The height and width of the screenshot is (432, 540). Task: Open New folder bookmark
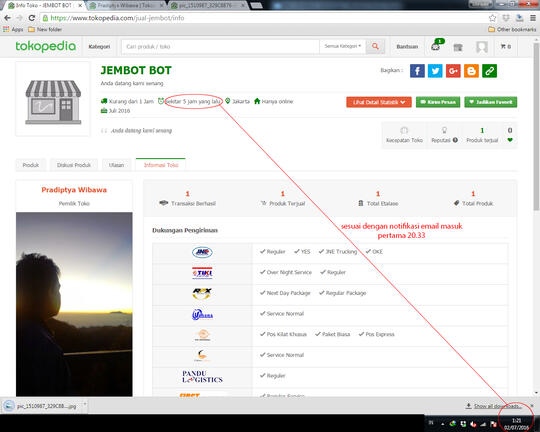[45, 30]
